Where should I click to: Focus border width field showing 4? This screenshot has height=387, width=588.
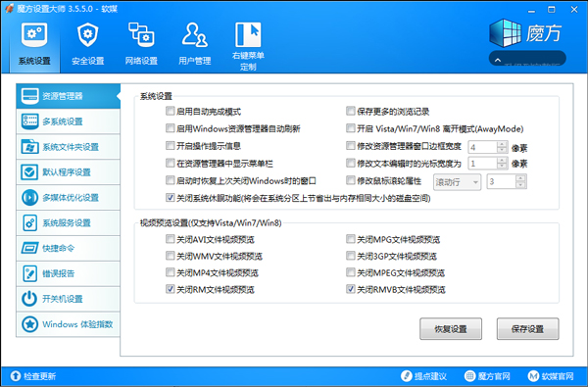482,147
